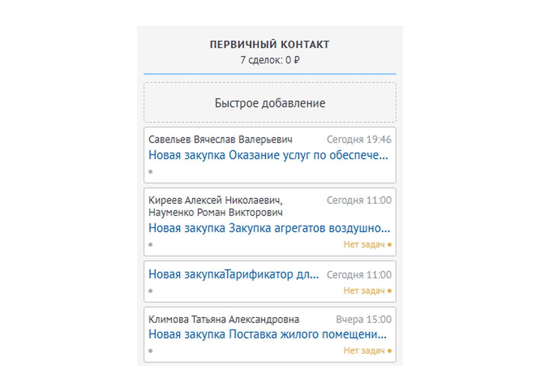Viewport: 540px width, 392px height.
Task: Click the Быстрое добавление quick add area
Action: tap(270, 103)
